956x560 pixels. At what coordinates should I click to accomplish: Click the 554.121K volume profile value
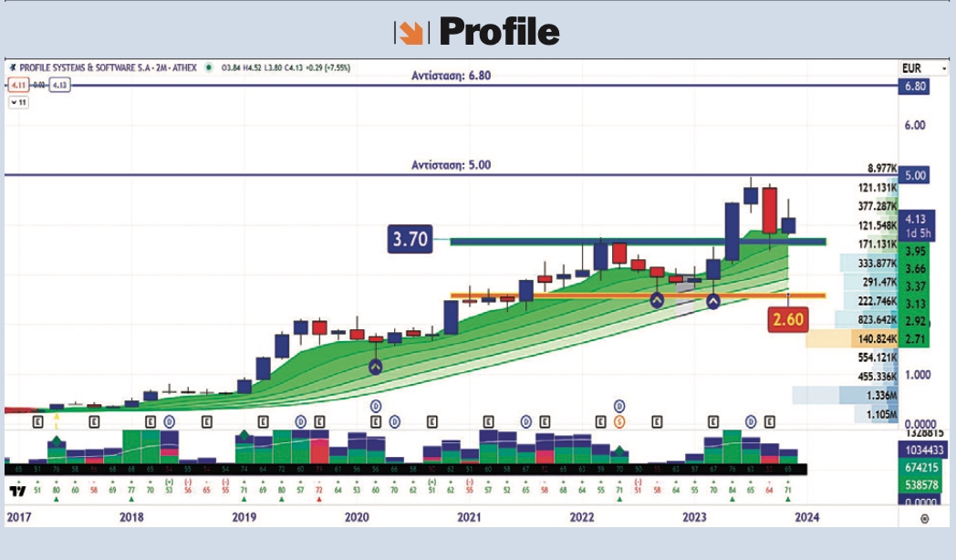pos(878,358)
